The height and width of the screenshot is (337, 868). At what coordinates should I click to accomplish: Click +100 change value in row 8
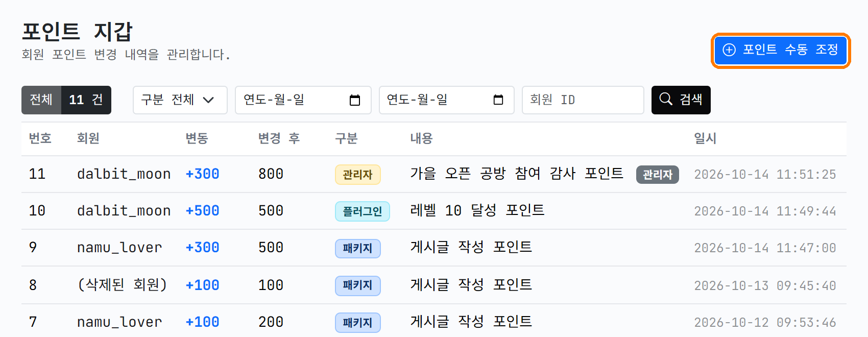tap(202, 285)
